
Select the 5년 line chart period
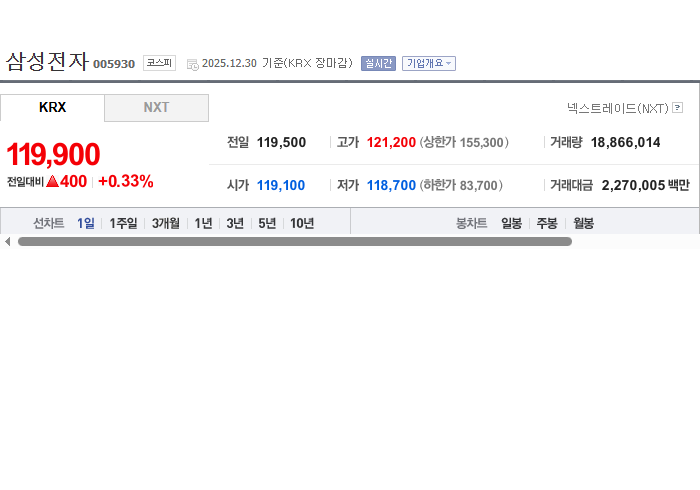click(267, 223)
